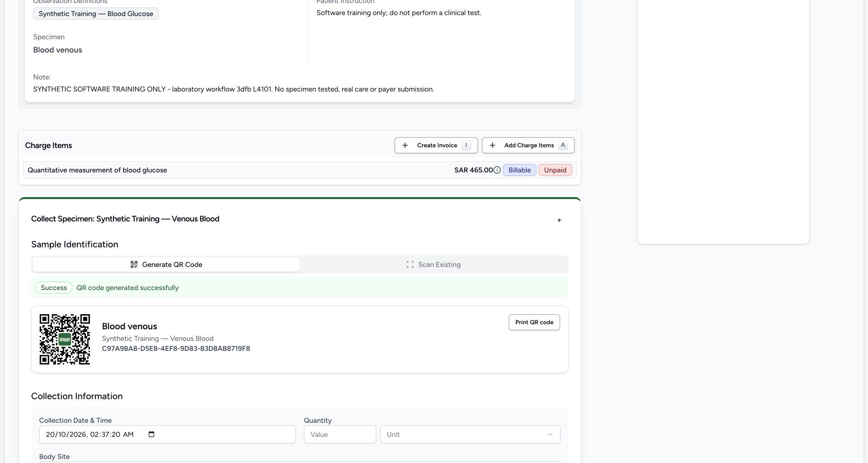Switch to the Scan Existing tab
This screenshot has height=463, width=868.
point(433,264)
